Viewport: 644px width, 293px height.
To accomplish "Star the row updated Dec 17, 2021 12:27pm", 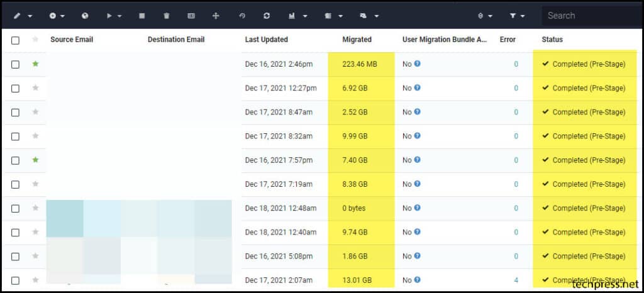I will coord(35,87).
